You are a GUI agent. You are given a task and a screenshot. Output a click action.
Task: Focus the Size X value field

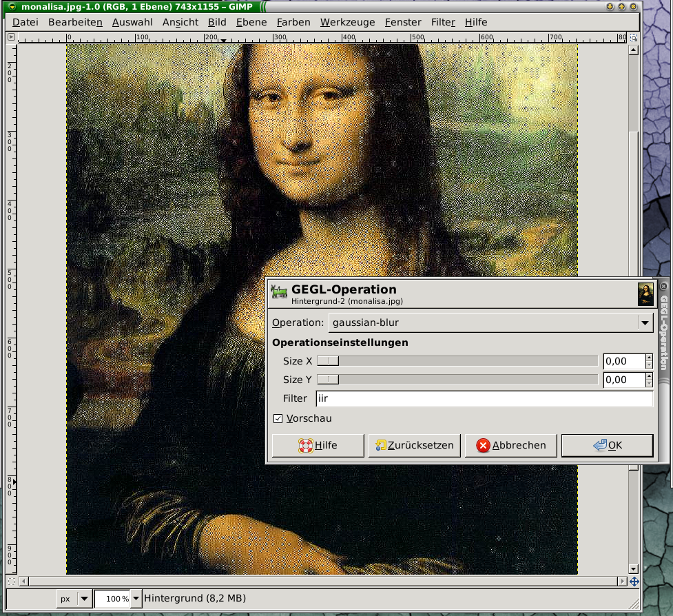[624, 361]
